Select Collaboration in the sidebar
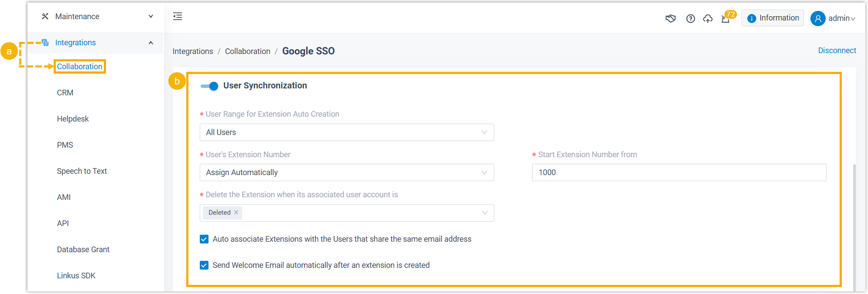The width and height of the screenshot is (868, 294). tap(79, 67)
